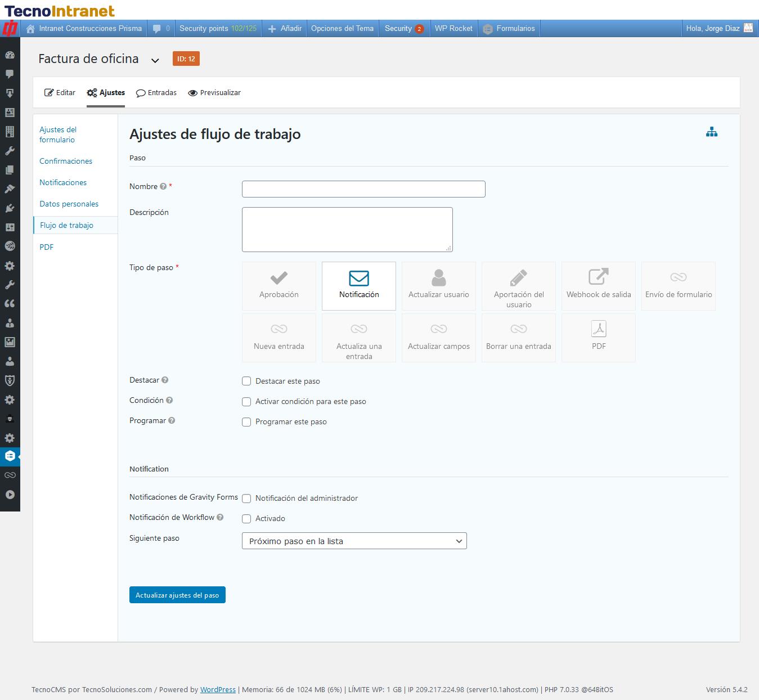This screenshot has height=700, width=759.
Task: Open the Siguiente paso dropdown
Action: (x=354, y=541)
